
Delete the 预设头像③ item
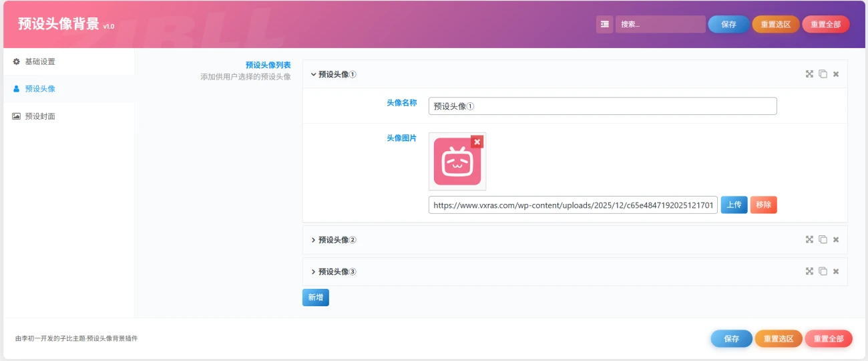pyautogui.click(x=836, y=272)
